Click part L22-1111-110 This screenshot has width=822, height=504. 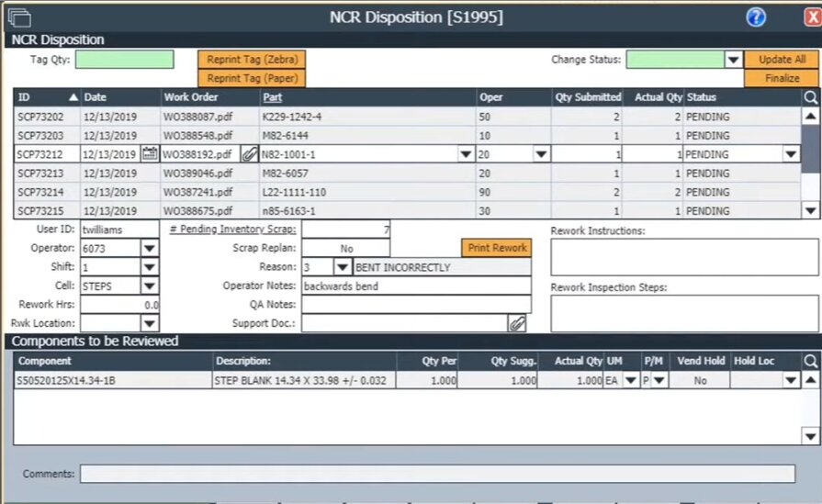tap(294, 192)
